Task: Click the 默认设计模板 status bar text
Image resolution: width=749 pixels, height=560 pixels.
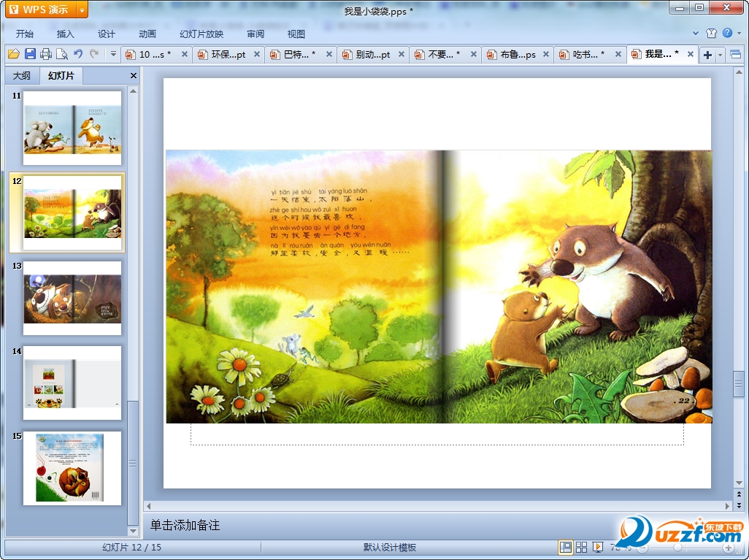Action: pos(390,548)
